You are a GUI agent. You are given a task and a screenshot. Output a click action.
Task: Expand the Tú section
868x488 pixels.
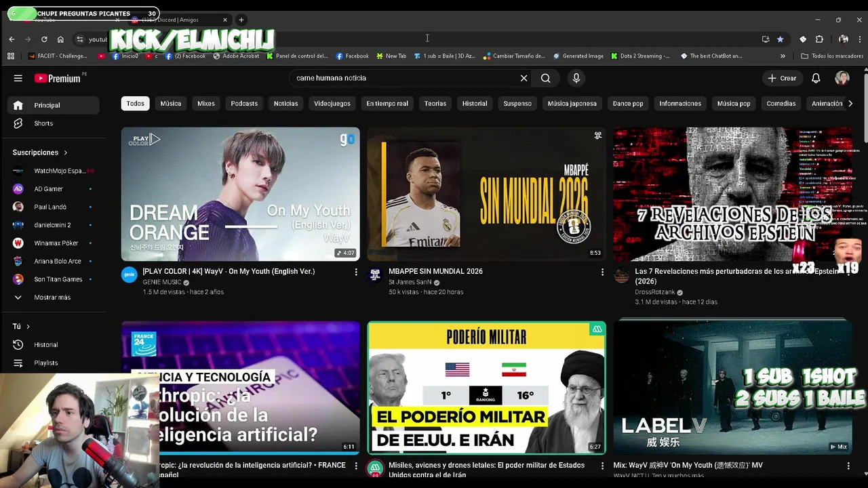click(x=22, y=327)
